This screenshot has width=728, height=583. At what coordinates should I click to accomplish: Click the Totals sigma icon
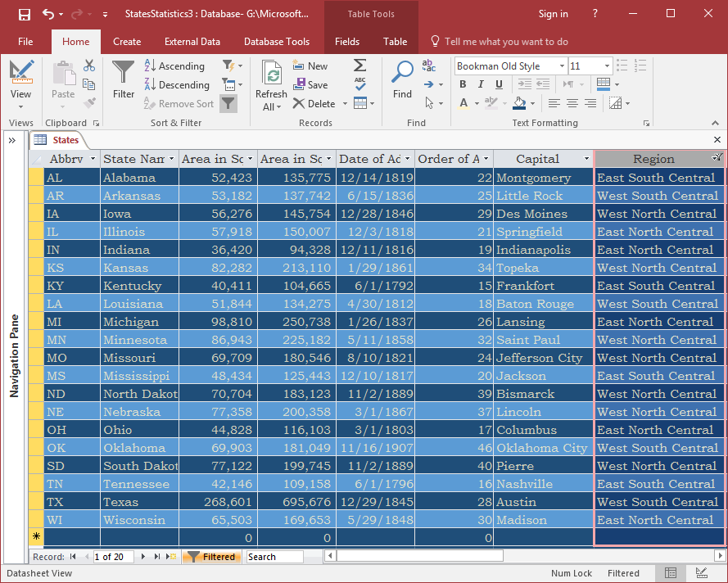[x=359, y=66]
